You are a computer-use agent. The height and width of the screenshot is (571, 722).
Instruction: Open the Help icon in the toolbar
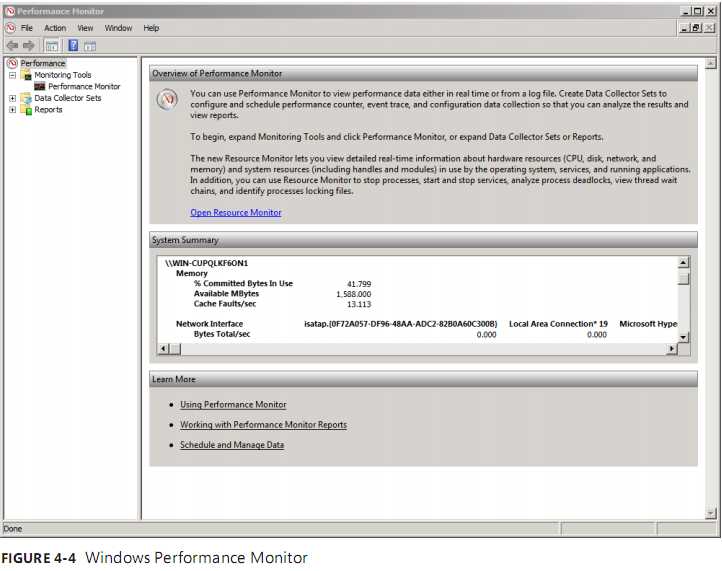point(73,45)
